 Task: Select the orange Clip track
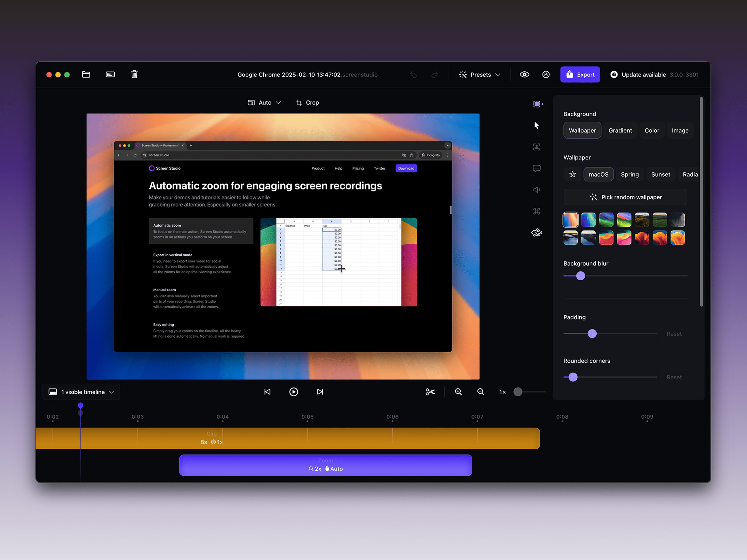[288, 438]
